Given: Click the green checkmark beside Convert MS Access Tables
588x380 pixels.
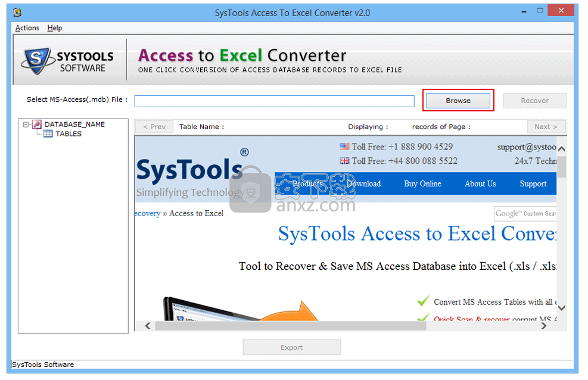Looking at the screenshot, I should pyautogui.click(x=423, y=301).
